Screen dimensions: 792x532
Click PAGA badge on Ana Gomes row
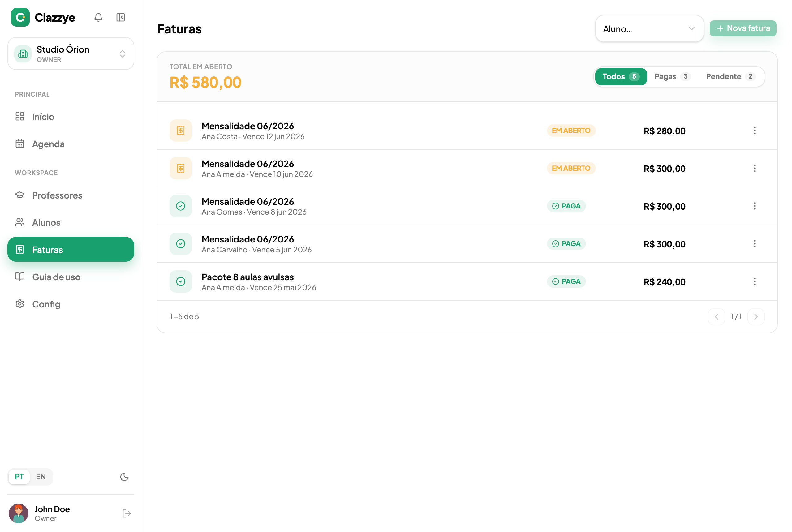(566, 206)
